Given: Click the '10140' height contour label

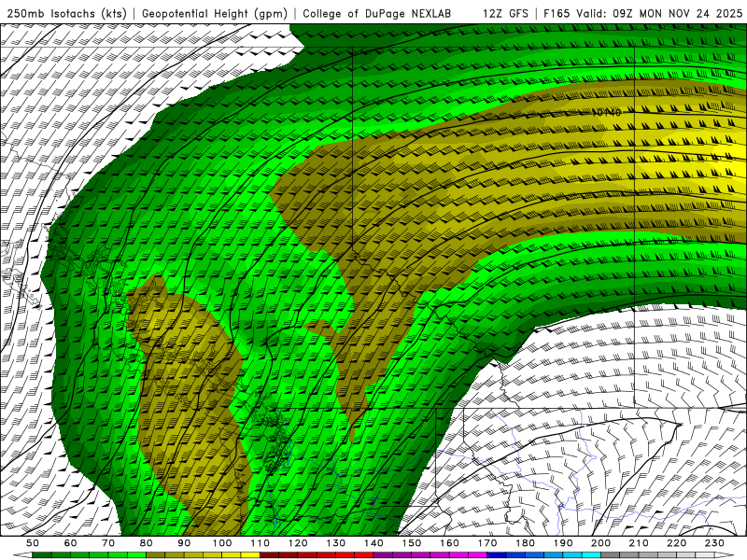Looking at the screenshot, I should point(606,112).
